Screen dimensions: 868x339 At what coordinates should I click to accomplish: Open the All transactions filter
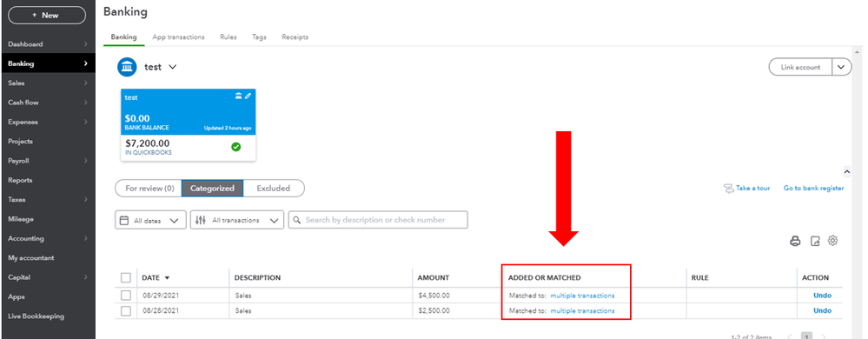pyautogui.click(x=237, y=220)
